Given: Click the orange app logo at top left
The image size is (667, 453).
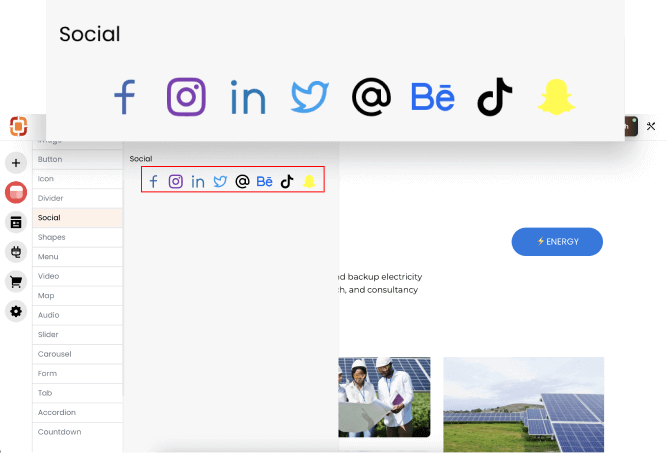Looking at the screenshot, I should (18, 126).
